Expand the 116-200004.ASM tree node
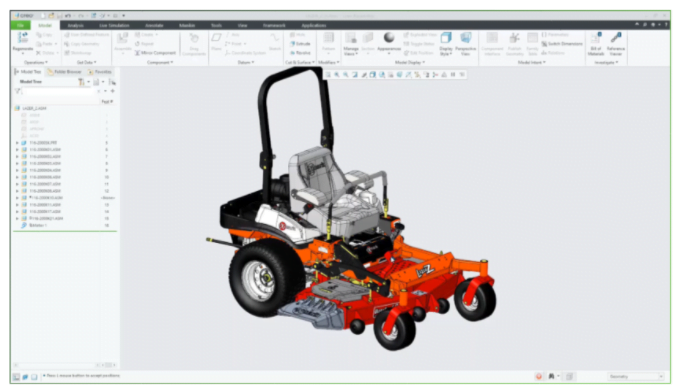This screenshot has width=677, height=392. (x=17, y=170)
